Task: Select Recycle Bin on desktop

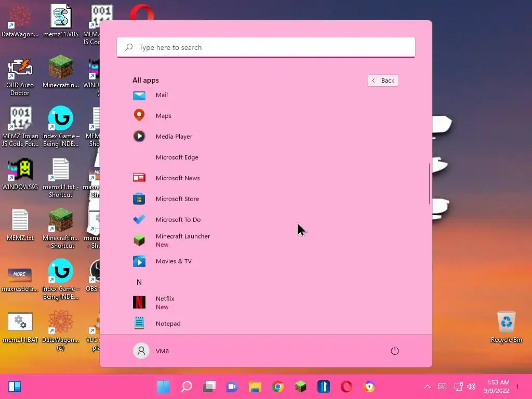Action: [506, 327]
